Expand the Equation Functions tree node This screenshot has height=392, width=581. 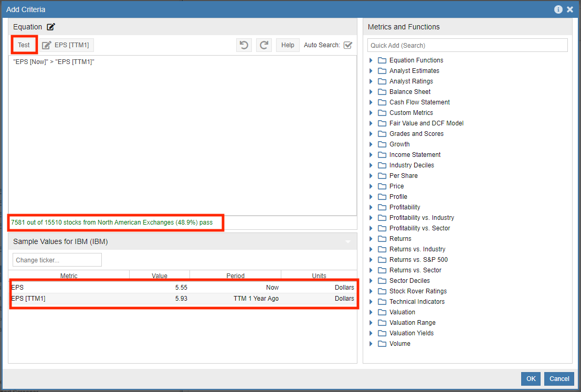pos(371,60)
